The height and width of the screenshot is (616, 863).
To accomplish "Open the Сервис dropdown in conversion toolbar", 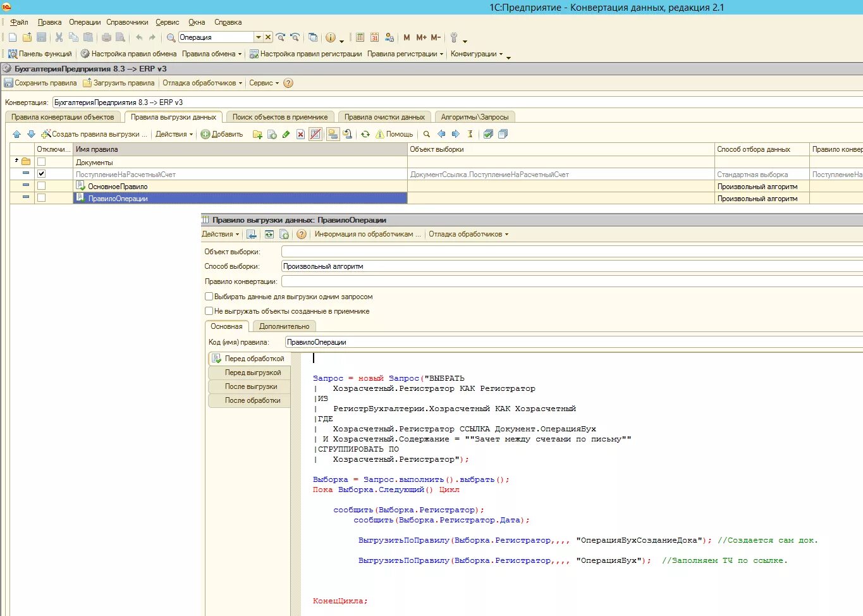I will click(x=264, y=83).
